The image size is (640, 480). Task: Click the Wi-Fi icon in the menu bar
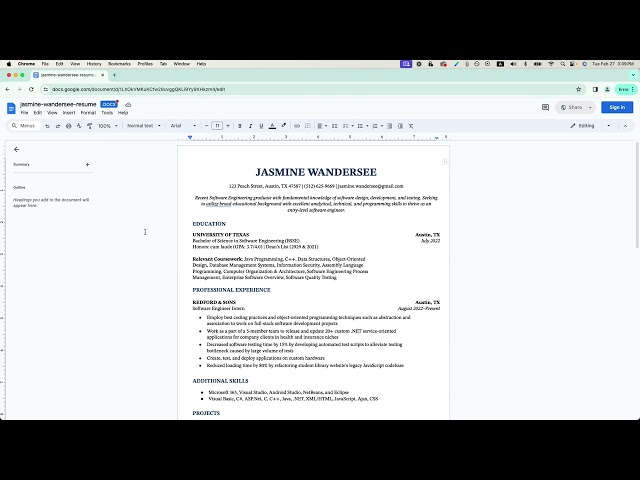pos(551,64)
